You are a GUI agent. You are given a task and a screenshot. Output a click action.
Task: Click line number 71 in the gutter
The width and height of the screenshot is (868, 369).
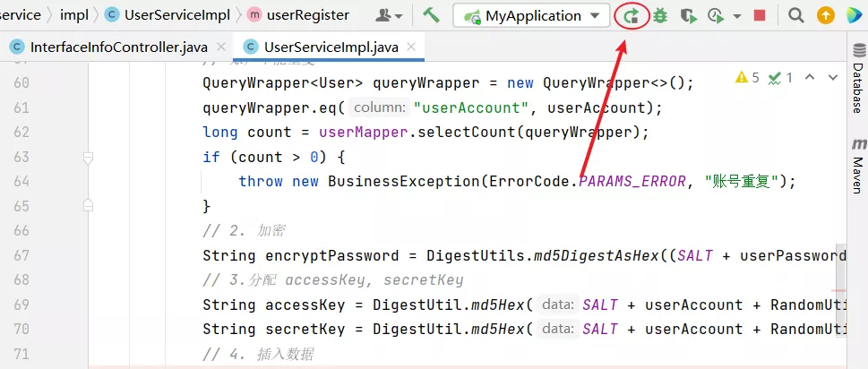point(21,354)
